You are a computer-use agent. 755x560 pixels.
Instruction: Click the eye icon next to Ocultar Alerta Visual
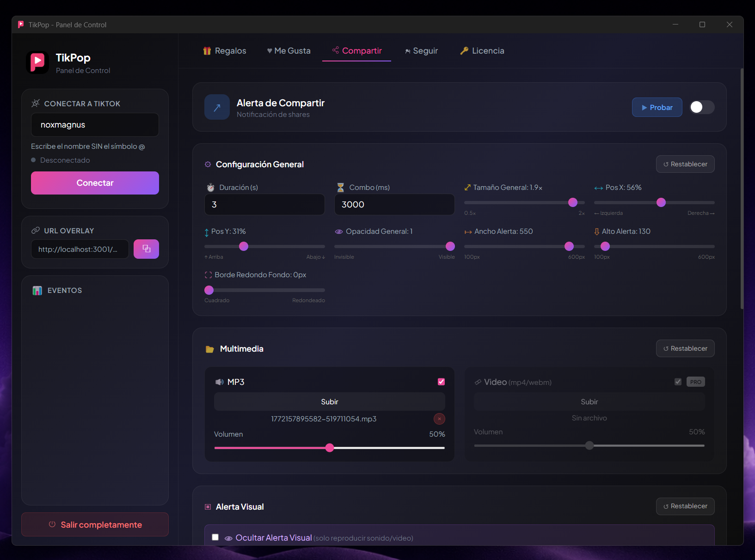pyautogui.click(x=228, y=538)
